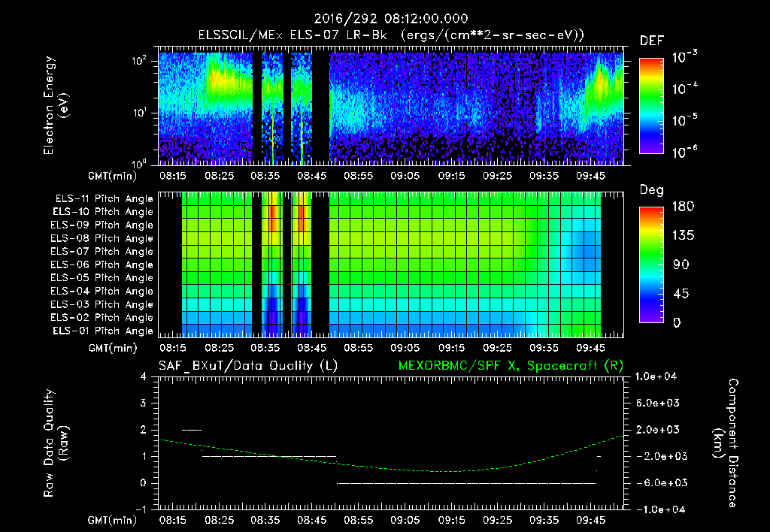The width and height of the screenshot is (770, 532).
Task: Click the 10^2 tick on electron energy axis
Action: tap(139, 61)
